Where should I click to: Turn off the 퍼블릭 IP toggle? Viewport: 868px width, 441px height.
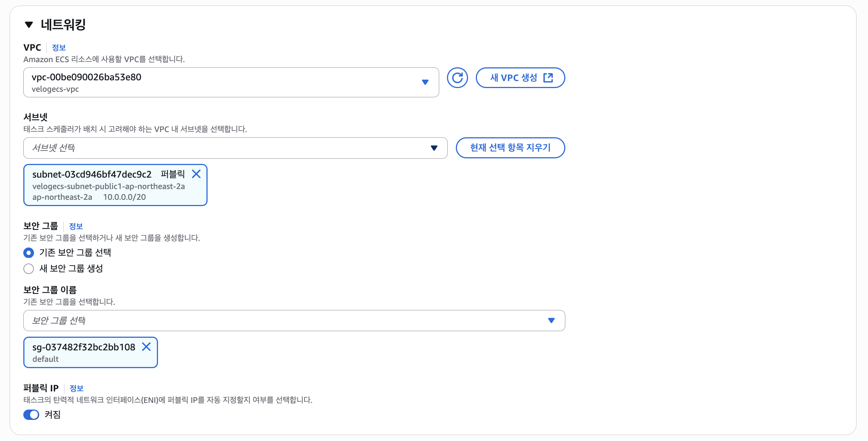(x=31, y=415)
